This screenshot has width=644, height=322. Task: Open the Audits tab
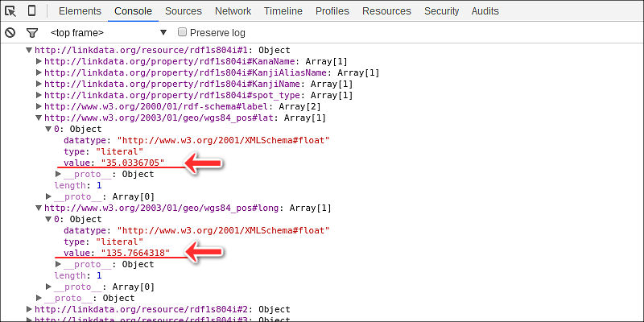[485, 11]
